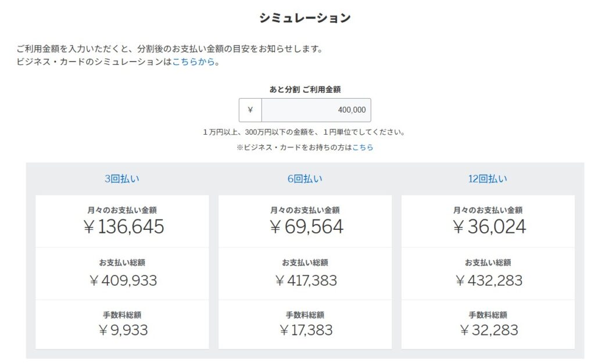Click the ¥9,933 total fee value
Viewport: 595px width, 364px height.
pyautogui.click(x=123, y=330)
